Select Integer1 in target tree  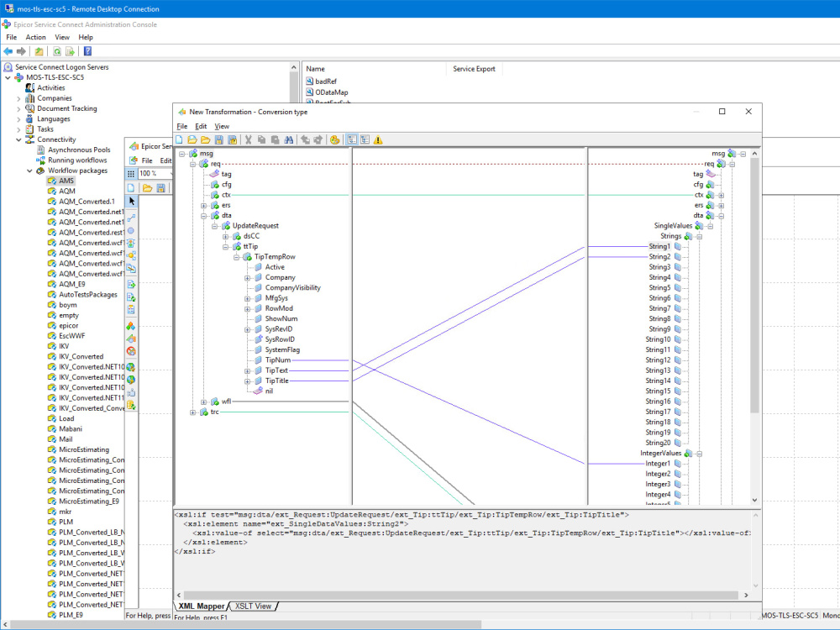click(x=658, y=464)
